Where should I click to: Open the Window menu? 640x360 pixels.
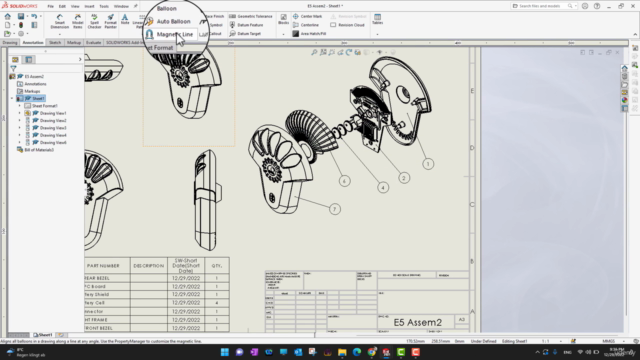click(121, 6)
